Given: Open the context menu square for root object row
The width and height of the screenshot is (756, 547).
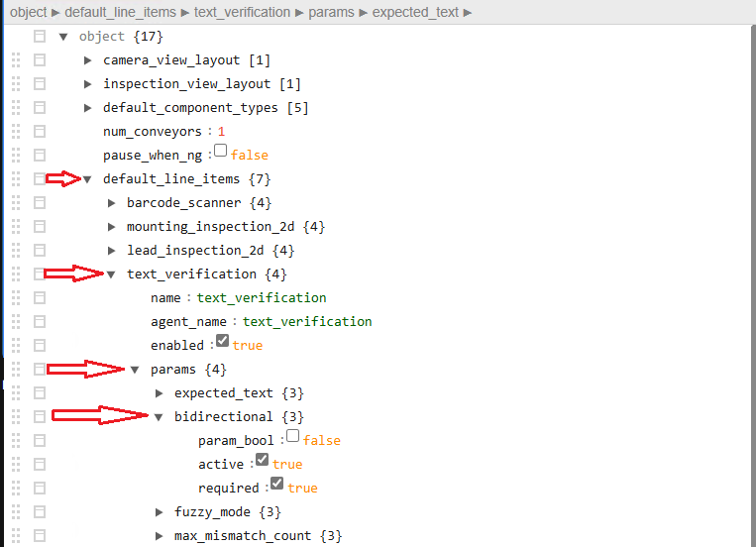Looking at the screenshot, I should [40, 36].
